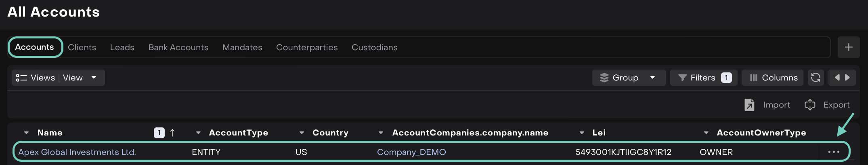Open the Columns chooser

tap(774, 78)
